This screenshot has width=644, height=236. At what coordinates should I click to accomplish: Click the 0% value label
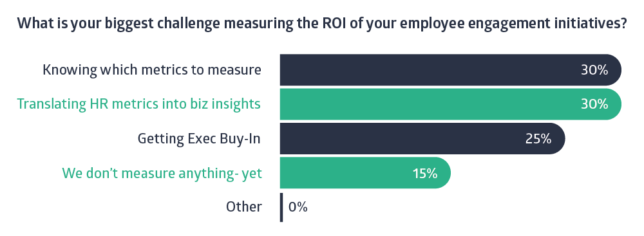pos(298,207)
